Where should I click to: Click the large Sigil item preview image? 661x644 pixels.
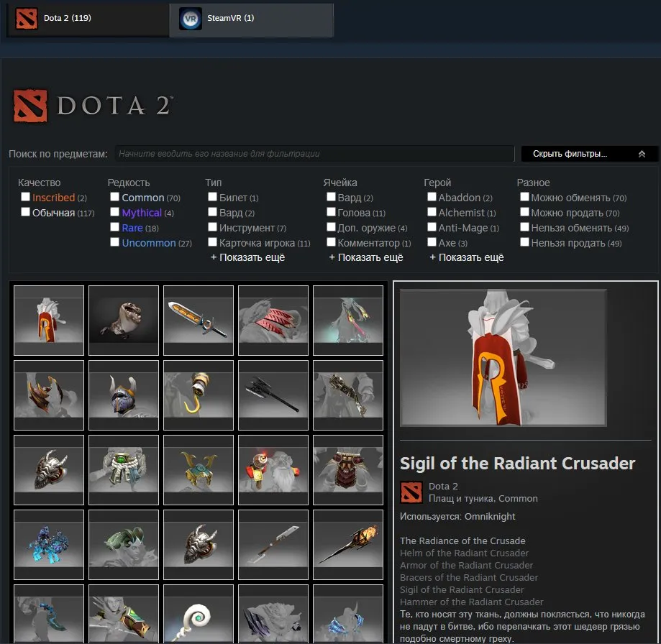click(x=503, y=358)
